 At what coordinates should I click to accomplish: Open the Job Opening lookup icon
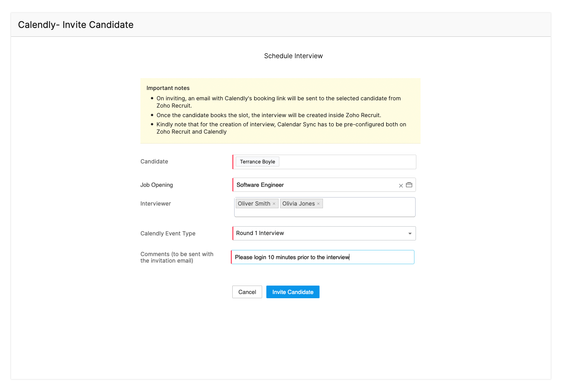click(x=409, y=185)
